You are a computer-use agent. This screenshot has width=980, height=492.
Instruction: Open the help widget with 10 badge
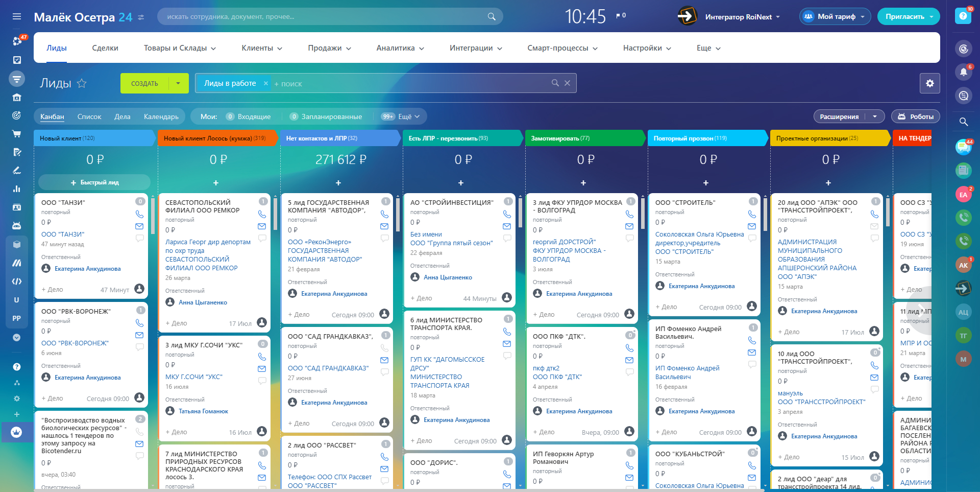click(963, 16)
